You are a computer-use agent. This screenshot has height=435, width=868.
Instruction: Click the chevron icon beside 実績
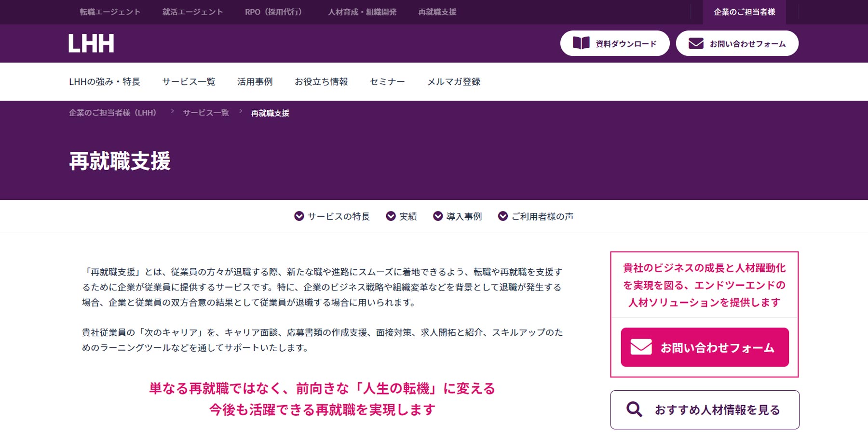(x=391, y=216)
